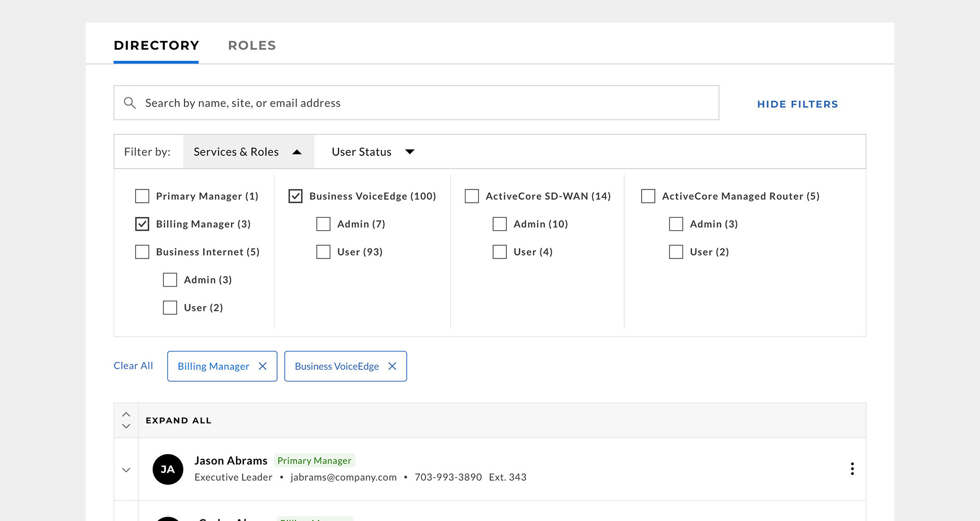Check User (2) under ActiveCore Managed Router
The height and width of the screenshot is (521, 980).
(x=676, y=252)
